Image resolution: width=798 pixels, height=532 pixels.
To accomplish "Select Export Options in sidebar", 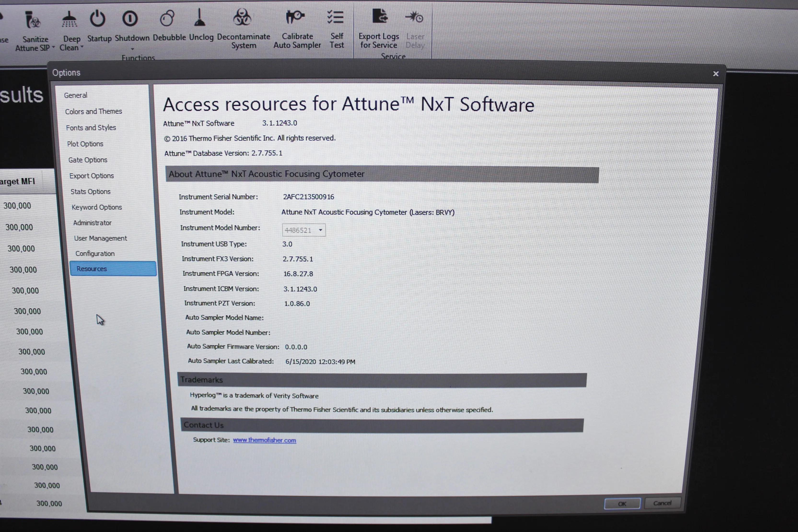I will coord(92,176).
